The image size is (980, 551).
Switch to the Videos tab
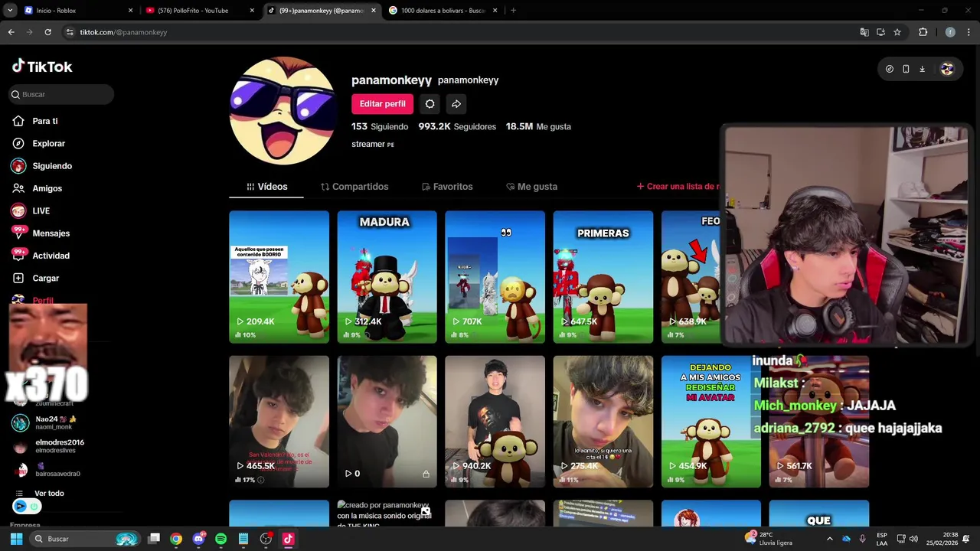coord(266,187)
